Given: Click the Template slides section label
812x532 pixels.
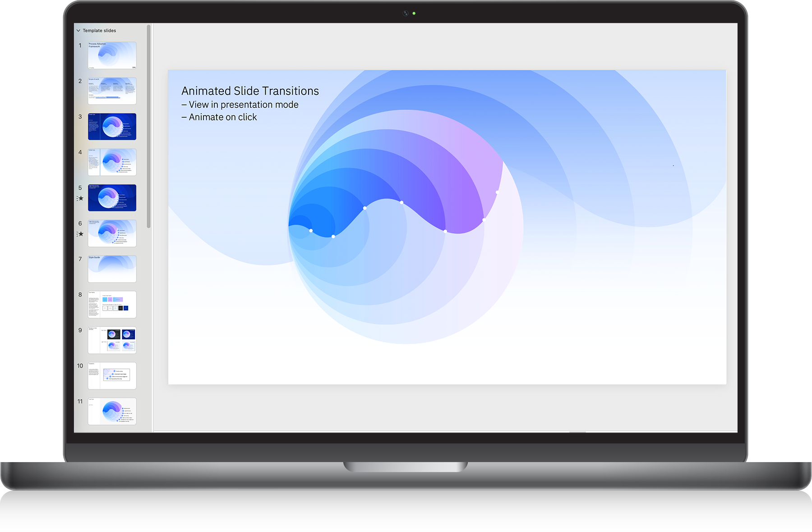Looking at the screenshot, I should (x=99, y=31).
